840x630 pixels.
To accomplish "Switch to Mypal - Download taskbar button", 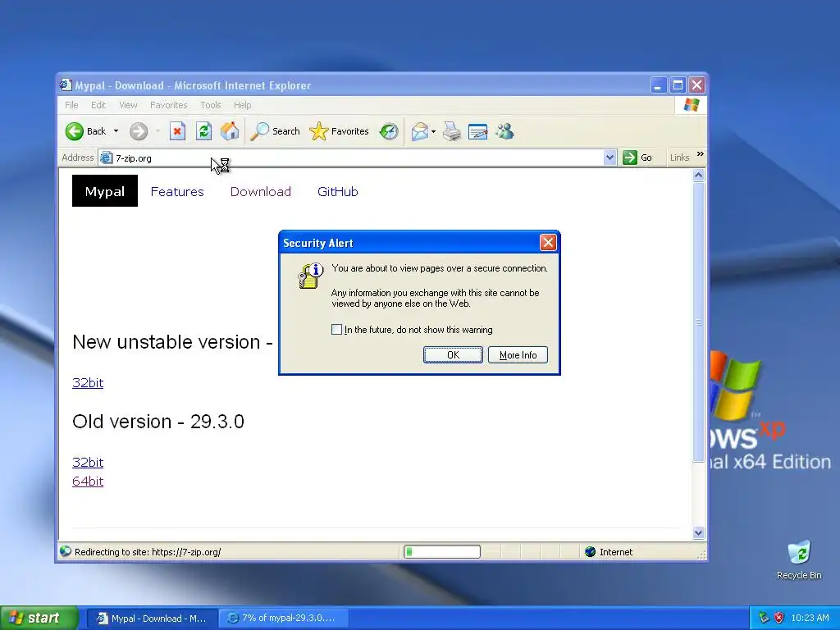I will coord(152,618).
